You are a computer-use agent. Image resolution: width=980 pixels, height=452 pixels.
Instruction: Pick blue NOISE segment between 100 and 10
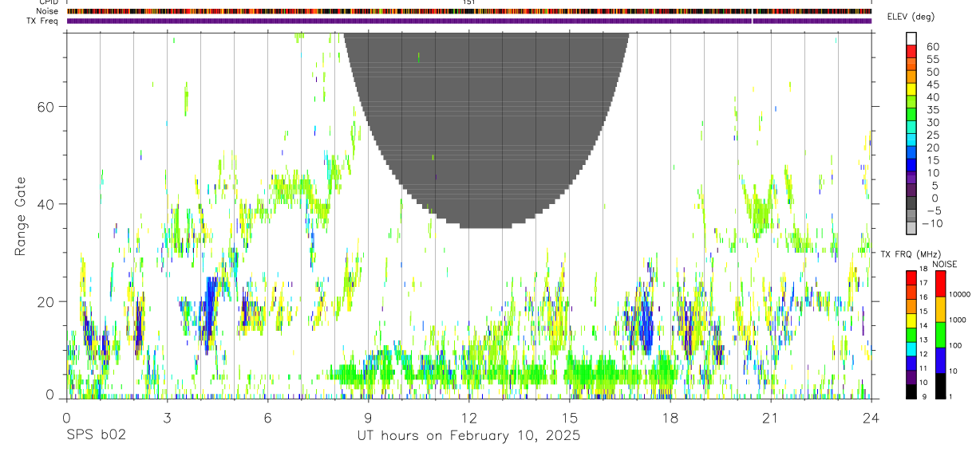click(x=940, y=360)
